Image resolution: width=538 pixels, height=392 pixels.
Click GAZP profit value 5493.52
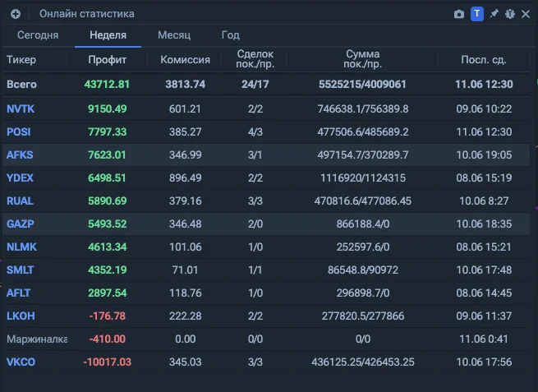(107, 224)
